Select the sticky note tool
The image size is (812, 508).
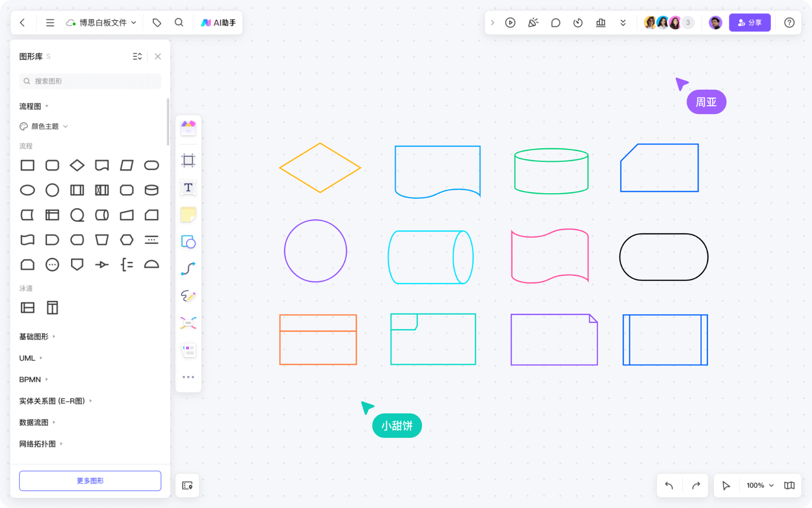click(x=188, y=215)
